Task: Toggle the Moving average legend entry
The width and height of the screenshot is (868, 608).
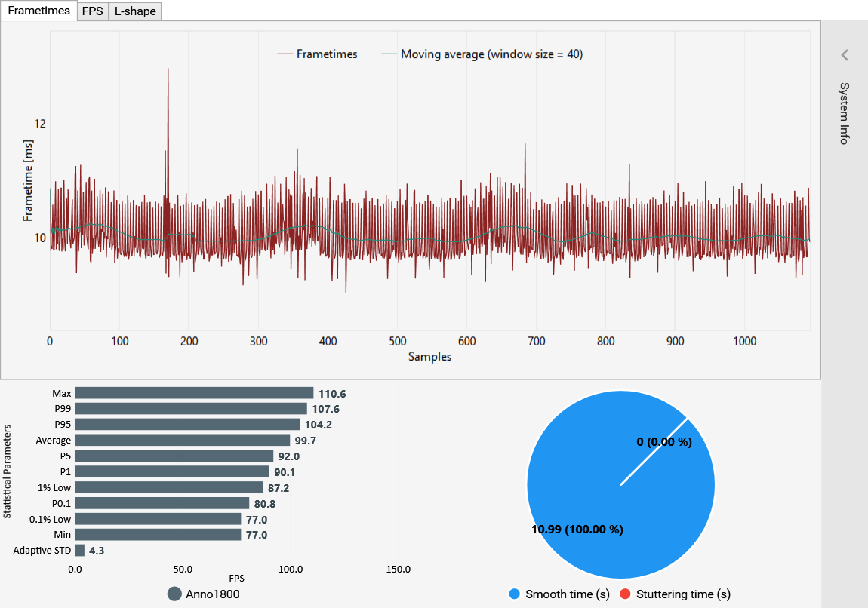Action: pos(482,54)
